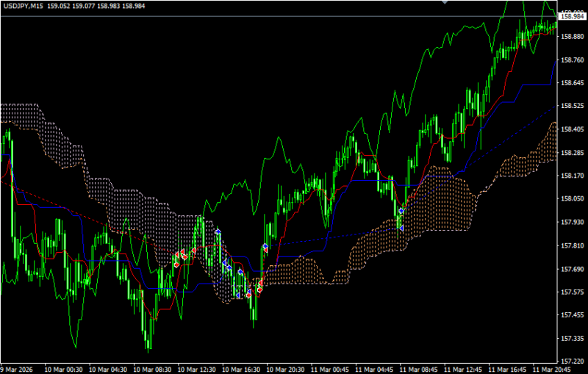Click the current price tag 158.984

click(x=572, y=16)
